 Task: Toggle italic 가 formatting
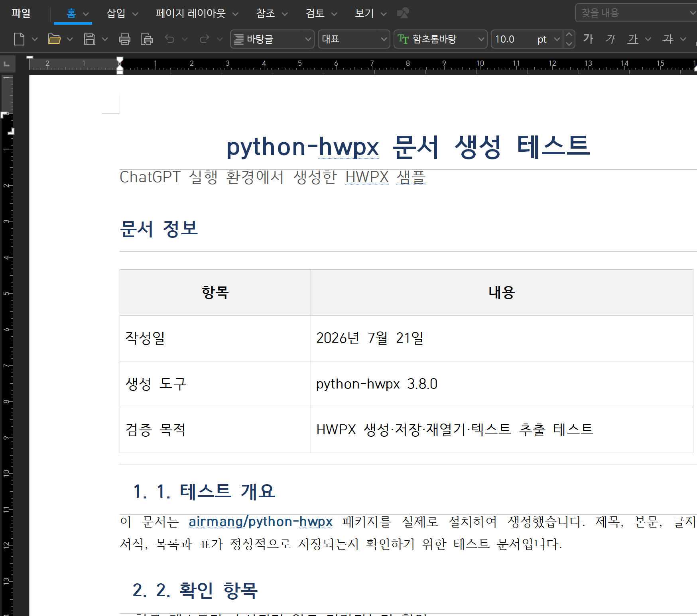pyautogui.click(x=610, y=39)
